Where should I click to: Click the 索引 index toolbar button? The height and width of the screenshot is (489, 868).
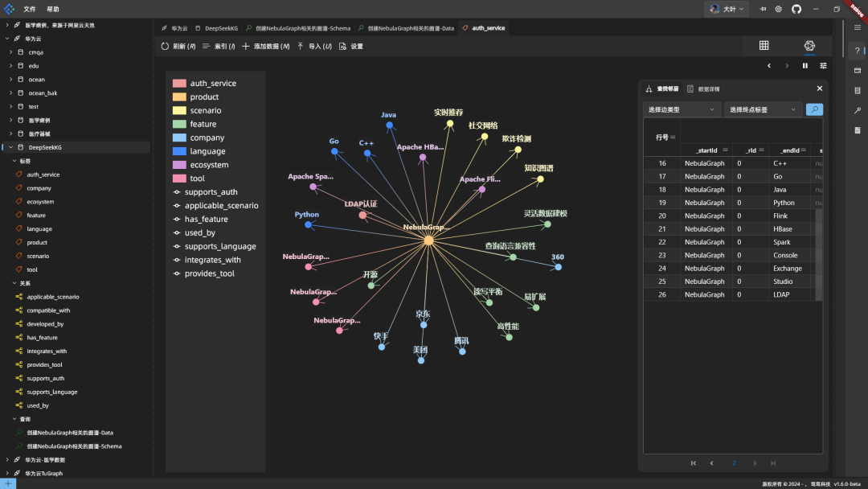coord(219,47)
